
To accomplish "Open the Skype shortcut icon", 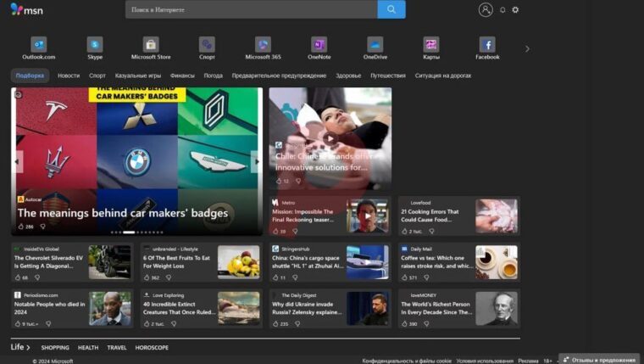I will (x=95, y=44).
